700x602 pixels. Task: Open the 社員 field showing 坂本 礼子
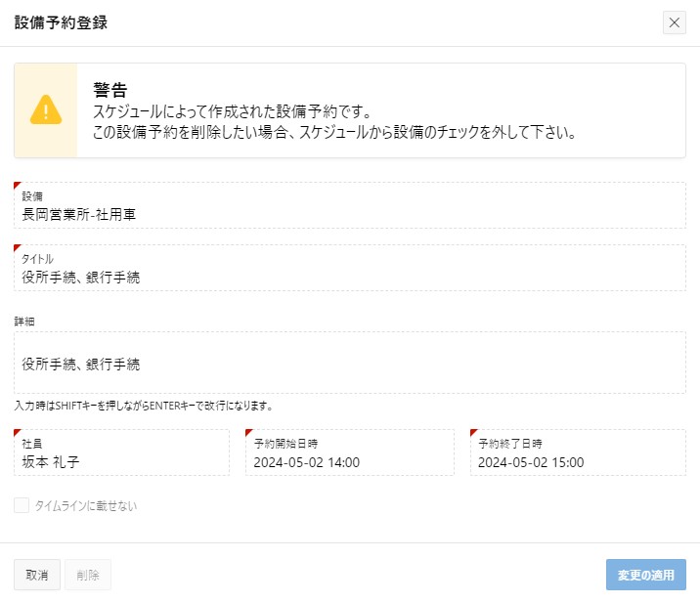coord(122,452)
